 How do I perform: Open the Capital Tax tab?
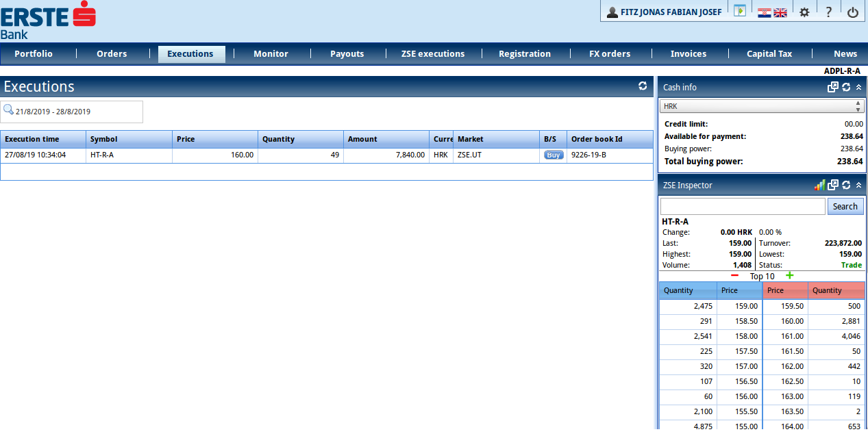(769, 54)
